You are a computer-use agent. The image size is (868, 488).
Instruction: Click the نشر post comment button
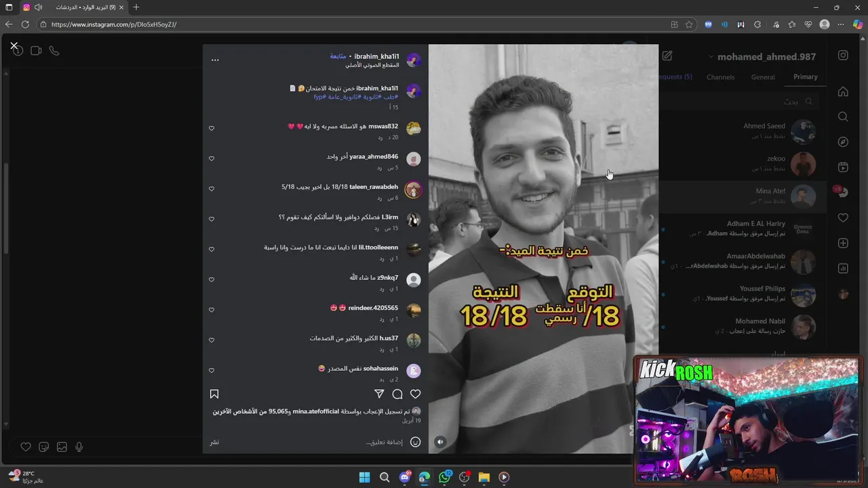[x=214, y=442]
